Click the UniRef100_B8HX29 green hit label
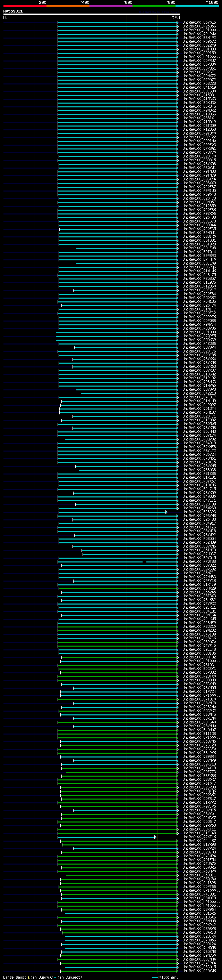Image resolution: width=222 pixels, height=980 pixels. [x=199, y=588]
